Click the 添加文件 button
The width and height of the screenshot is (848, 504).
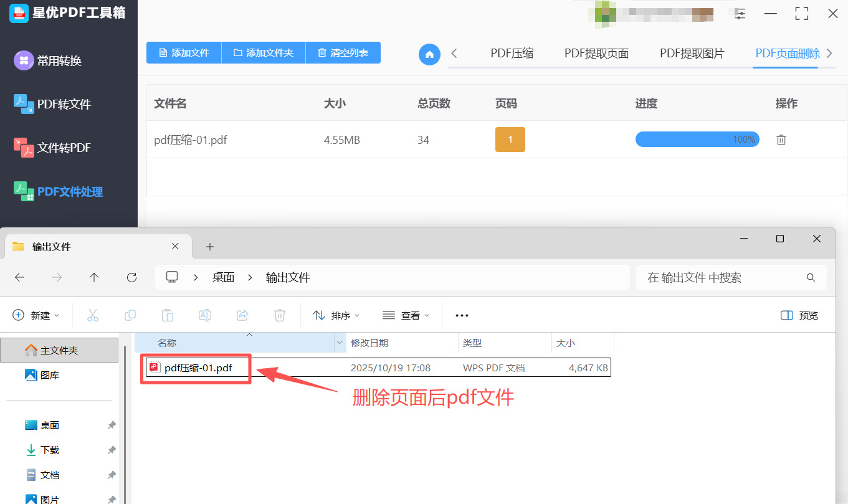[x=184, y=52]
